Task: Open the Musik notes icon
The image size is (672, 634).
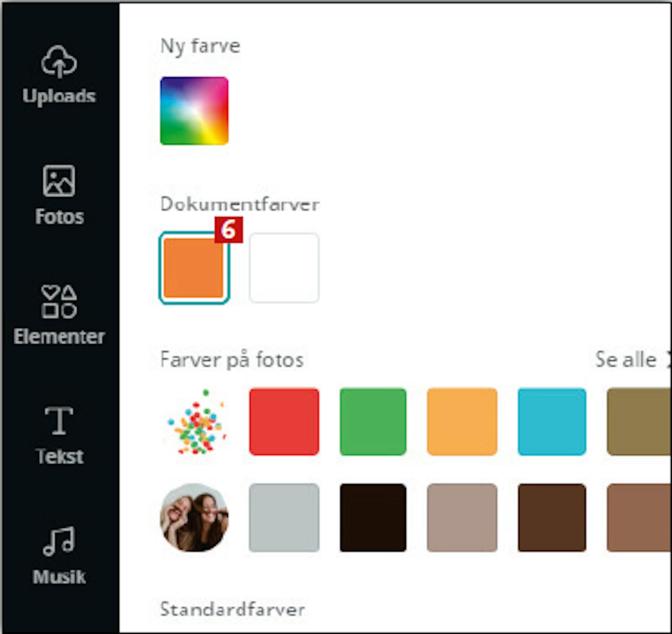Action: coord(59,541)
